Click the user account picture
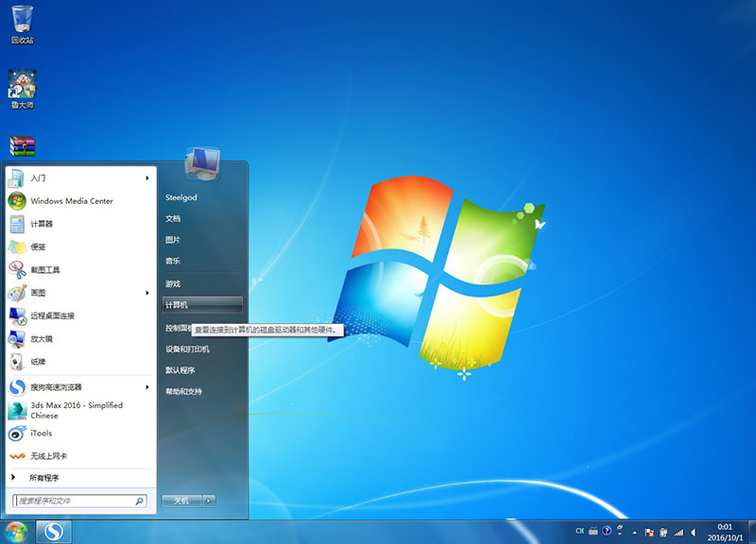Screen dimensions: 756x544 click(202, 162)
